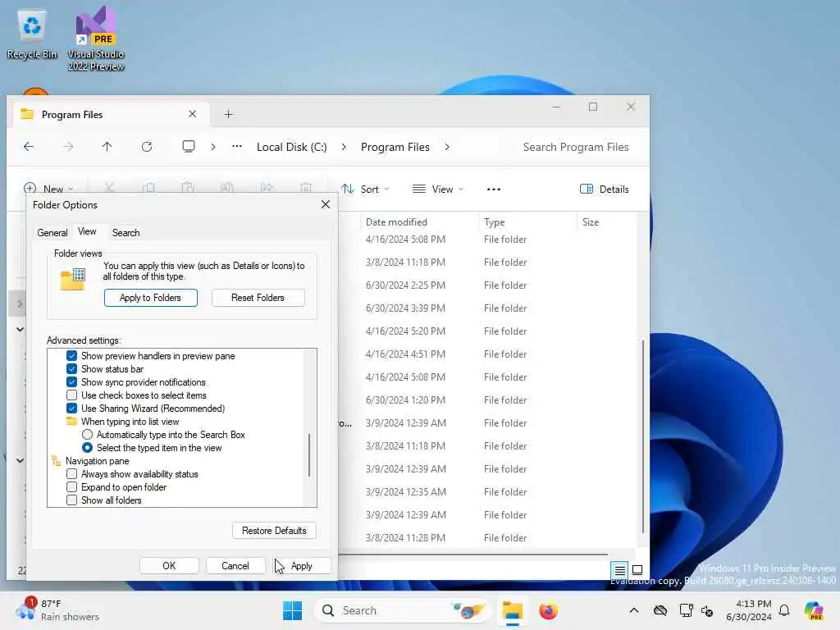
Task: Switch to the General tab
Action: point(52,232)
